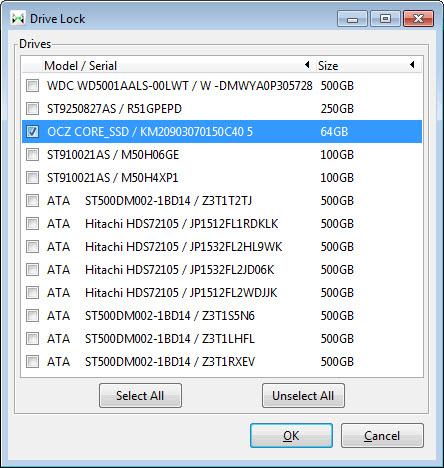Tick checkbox for Hitachi JP1532FL2JD06K drive

(x=32, y=270)
